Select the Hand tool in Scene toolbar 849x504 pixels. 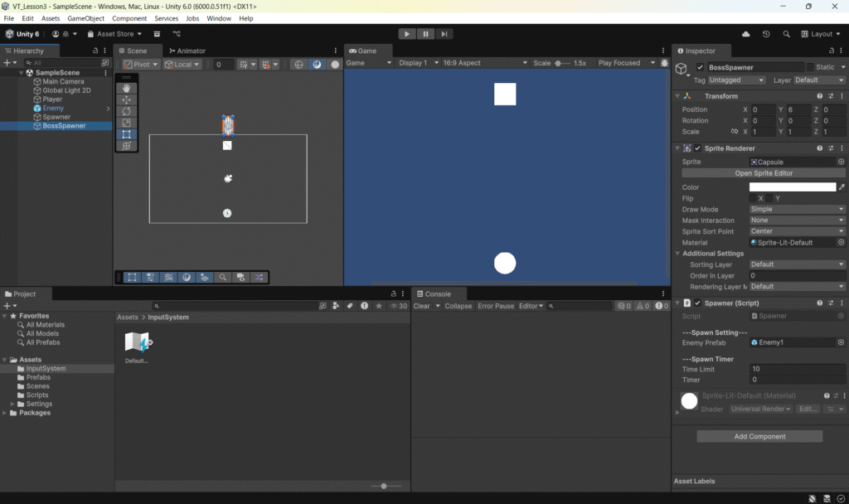coord(127,88)
